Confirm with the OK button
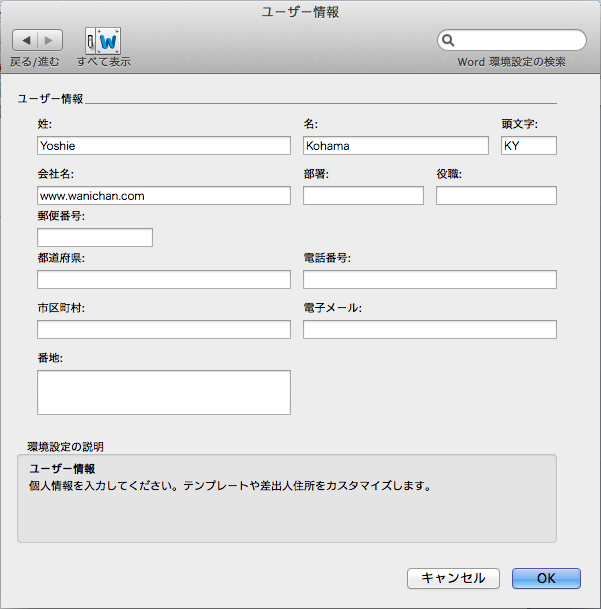This screenshot has height=609, width=601. coord(546,578)
